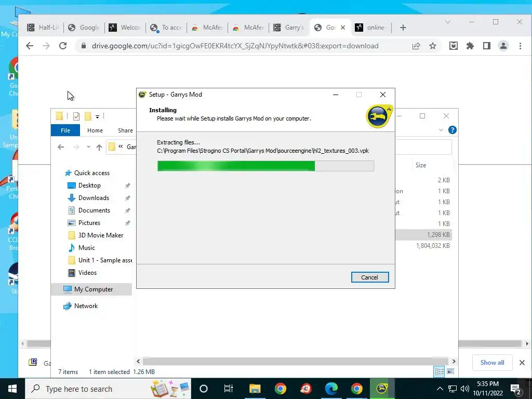Open Garrys Mod setup taskbar icon
Image resolution: width=532 pixels, height=399 pixels.
(x=382, y=389)
